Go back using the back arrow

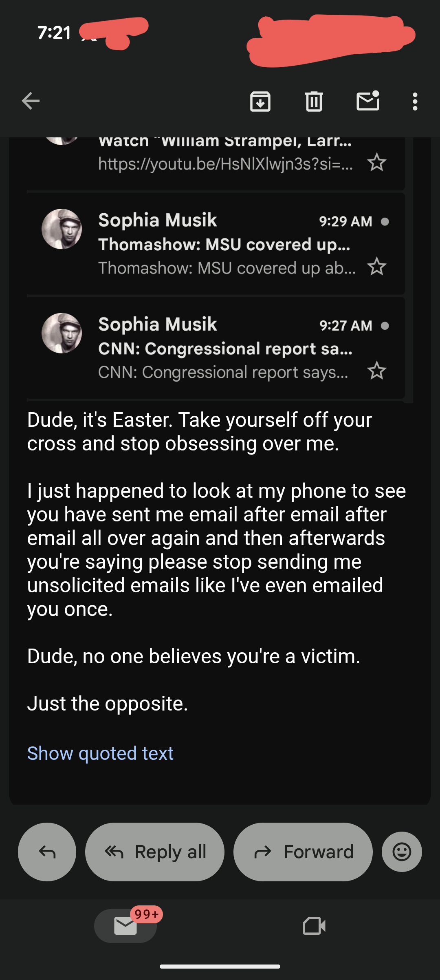click(x=31, y=101)
